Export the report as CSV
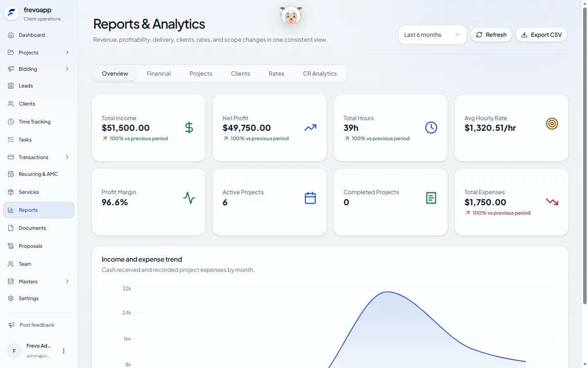This screenshot has height=368, width=588. point(541,35)
